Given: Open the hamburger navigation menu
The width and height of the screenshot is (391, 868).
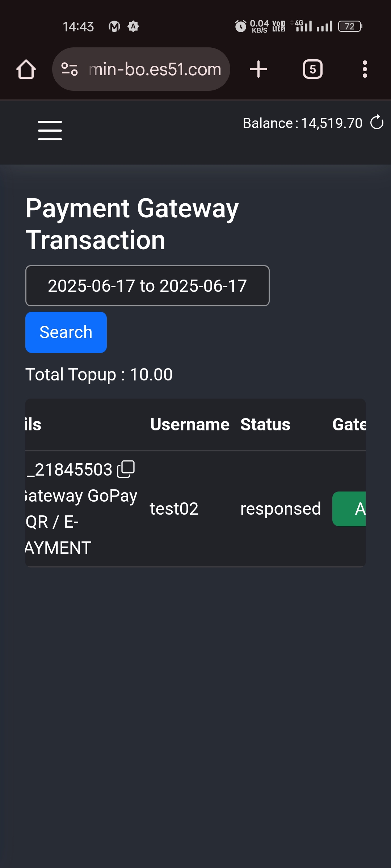Looking at the screenshot, I should pos(50,131).
